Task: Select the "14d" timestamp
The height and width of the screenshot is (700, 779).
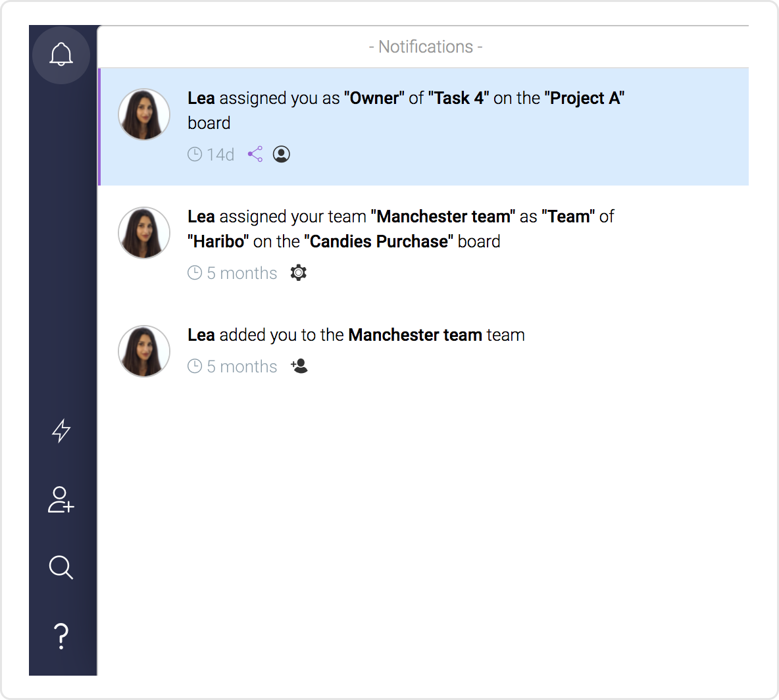Action: (220, 155)
